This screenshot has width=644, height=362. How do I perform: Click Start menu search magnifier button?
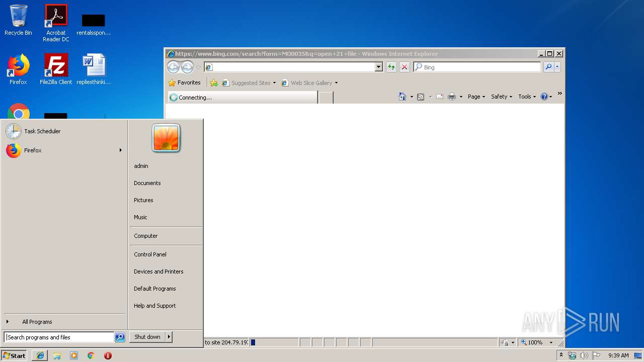pos(120,337)
